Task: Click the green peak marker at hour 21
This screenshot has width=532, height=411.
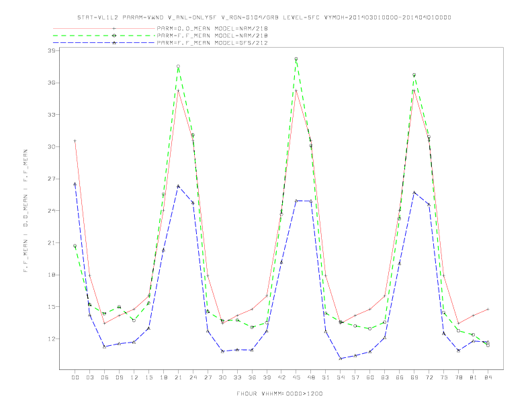Action: (x=178, y=66)
